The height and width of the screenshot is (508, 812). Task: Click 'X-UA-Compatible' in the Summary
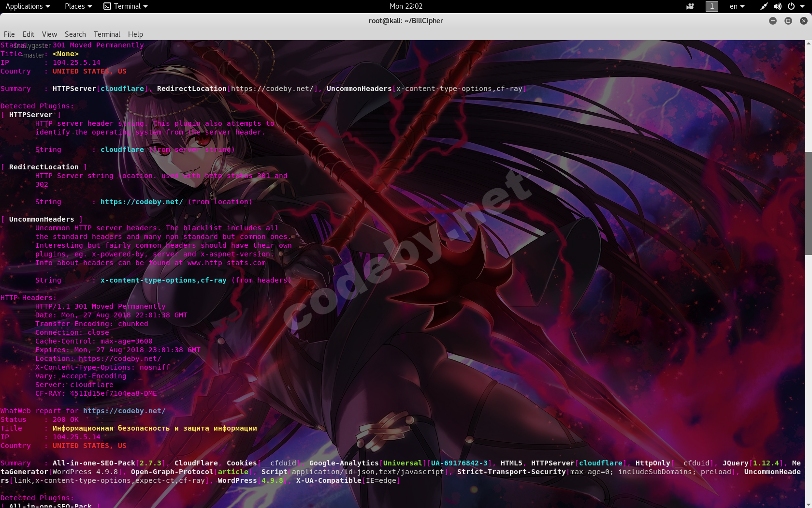pyautogui.click(x=329, y=480)
